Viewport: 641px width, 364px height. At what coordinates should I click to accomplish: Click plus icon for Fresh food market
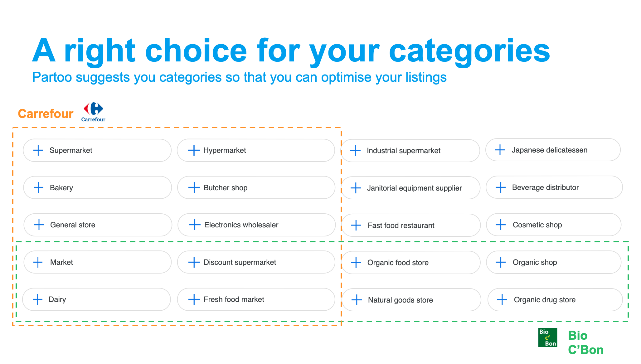pyautogui.click(x=194, y=299)
